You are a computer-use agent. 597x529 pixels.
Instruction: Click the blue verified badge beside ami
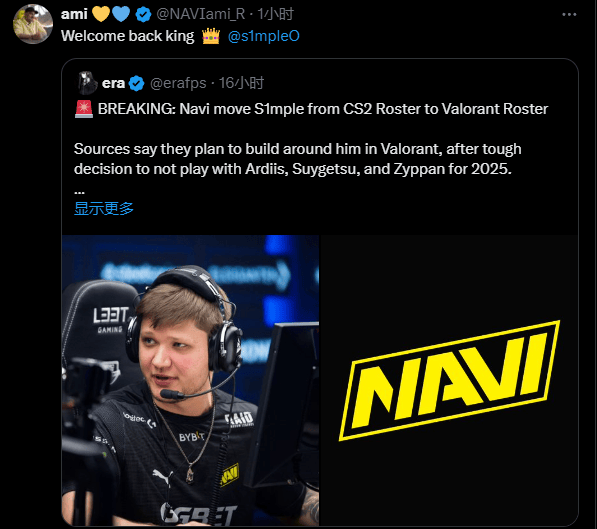coord(143,14)
